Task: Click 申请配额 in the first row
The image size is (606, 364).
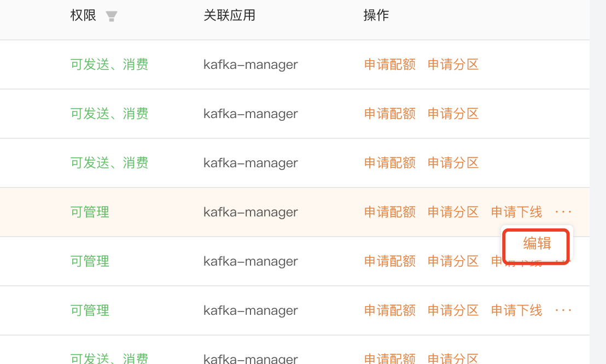Action: tap(390, 64)
